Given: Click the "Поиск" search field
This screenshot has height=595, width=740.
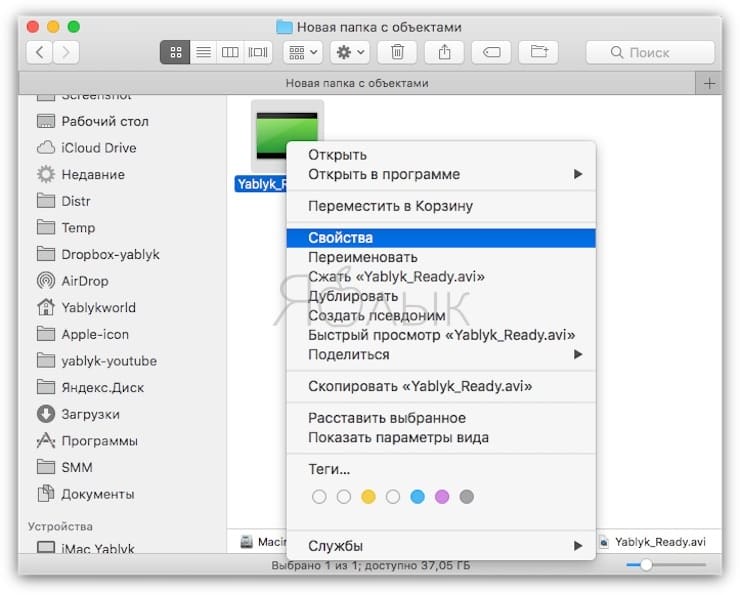Looking at the screenshot, I should [650, 52].
